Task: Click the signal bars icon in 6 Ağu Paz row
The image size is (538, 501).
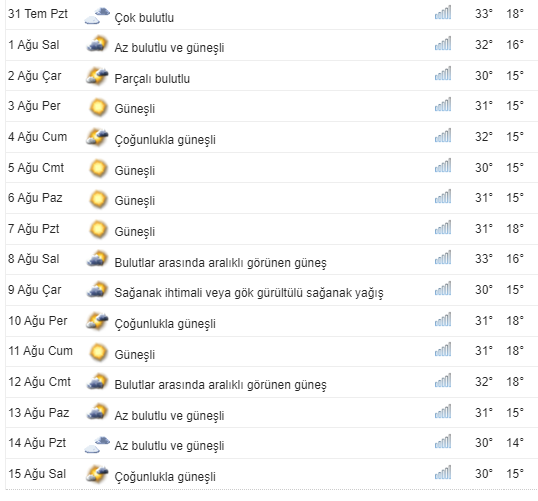Action: (443, 197)
